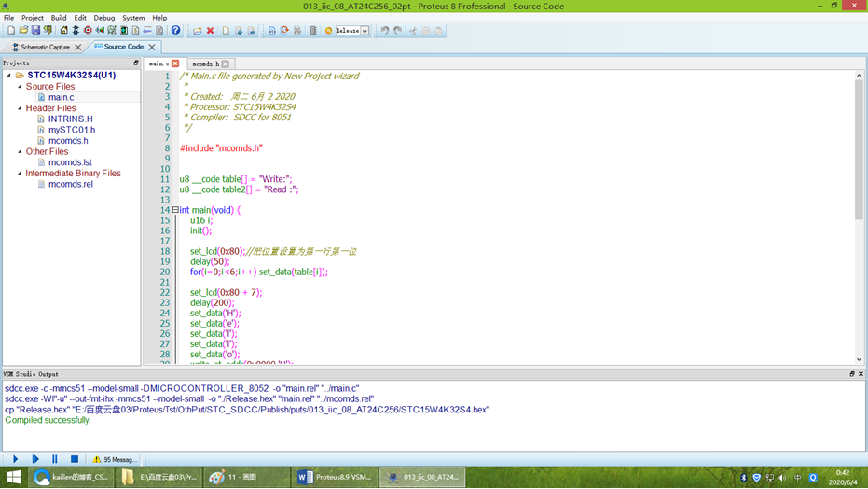Image resolution: width=868 pixels, height=489 pixels.
Task: Click the editor scroll-down arrow
Action: (x=859, y=359)
